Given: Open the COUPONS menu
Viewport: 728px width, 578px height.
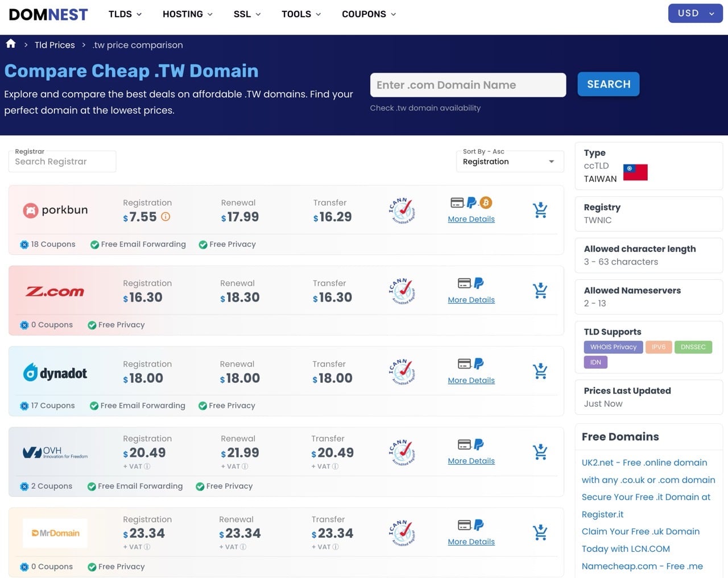Looking at the screenshot, I should 369,14.
